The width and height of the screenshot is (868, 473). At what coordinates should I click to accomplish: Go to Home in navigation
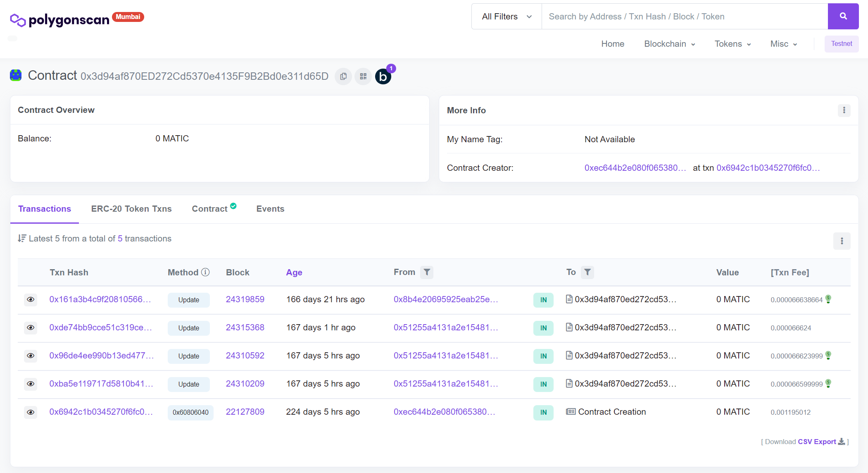(613, 44)
